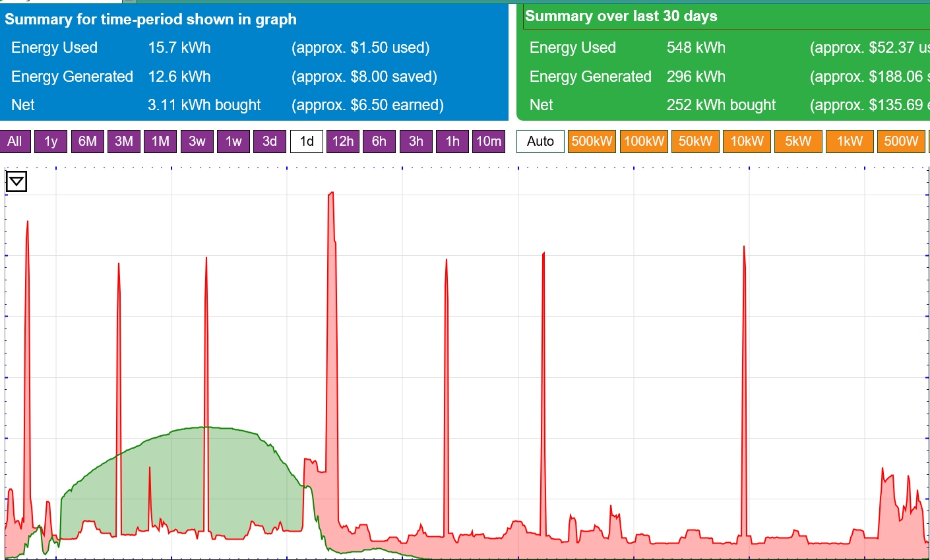Image resolution: width=930 pixels, height=560 pixels.
Task: Zoom graph to 12h period
Action: 343,141
